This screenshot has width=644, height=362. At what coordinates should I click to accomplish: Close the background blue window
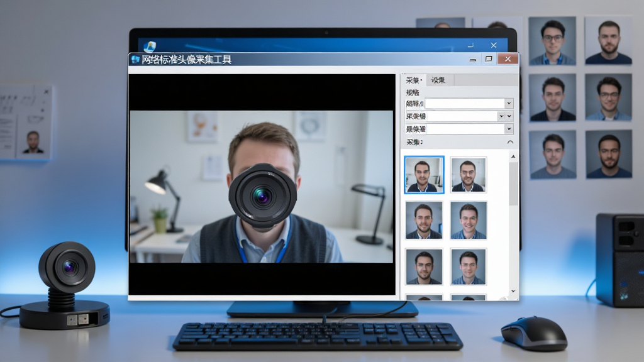[x=494, y=45]
